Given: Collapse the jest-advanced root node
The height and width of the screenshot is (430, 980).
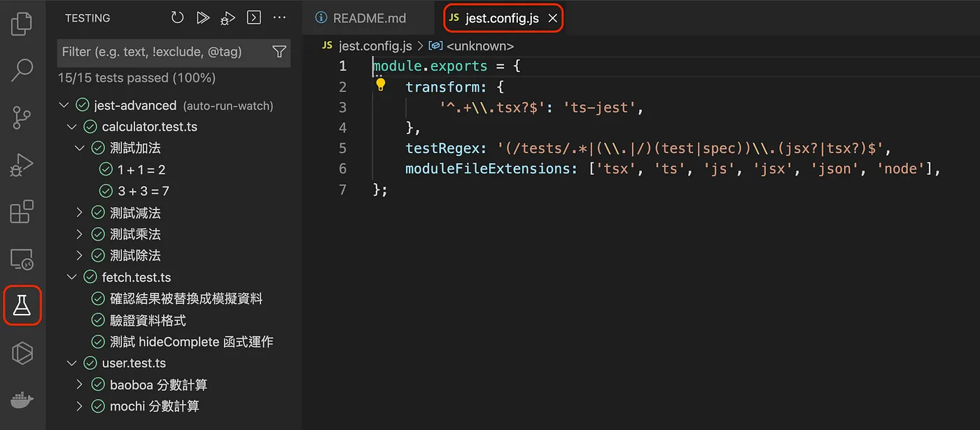Looking at the screenshot, I should pyautogui.click(x=64, y=106).
